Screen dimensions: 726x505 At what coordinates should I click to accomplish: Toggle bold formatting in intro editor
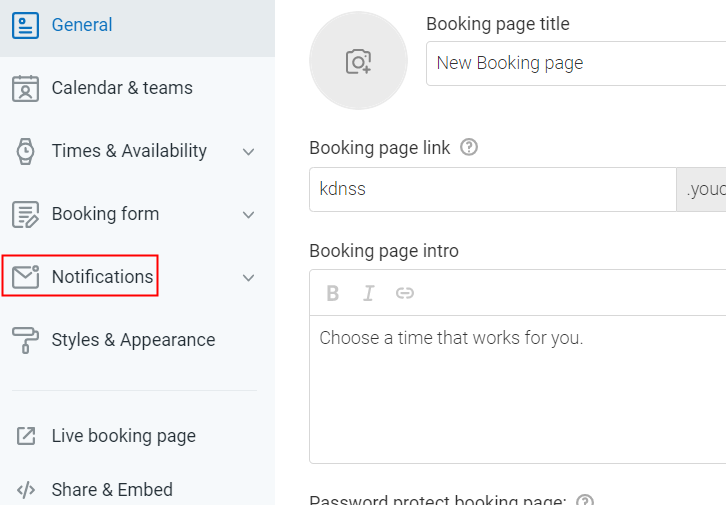click(333, 293)
